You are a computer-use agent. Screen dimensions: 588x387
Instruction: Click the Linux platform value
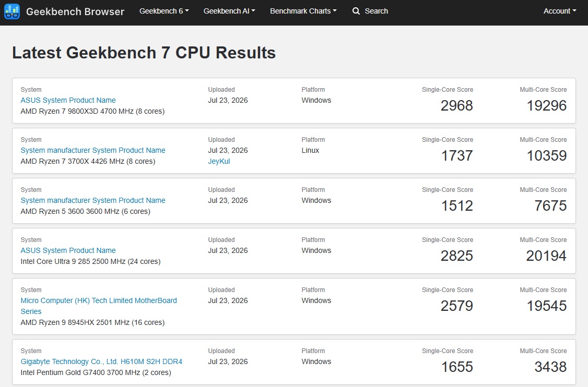coord(310,150)
